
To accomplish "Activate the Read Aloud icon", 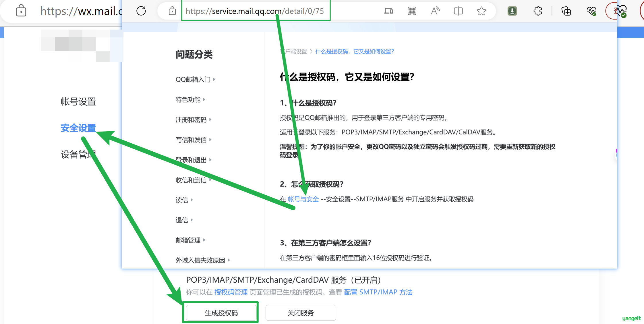I will (x=435, y=11).
